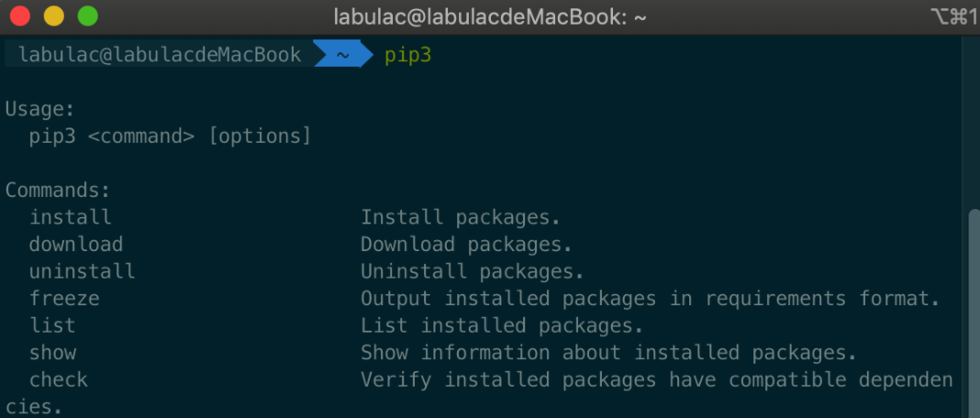Click the "Output installed packages in requirements format" description
This screenshot has height=418, width=980.
(x=650, y=299)
